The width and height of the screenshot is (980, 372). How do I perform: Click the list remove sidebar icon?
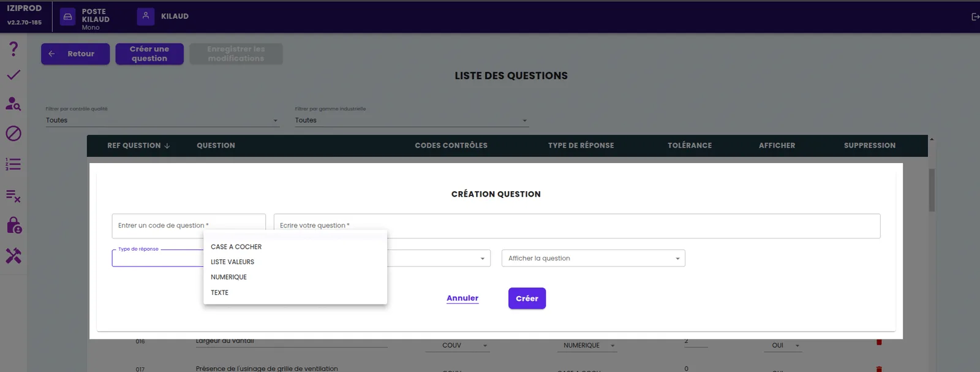(13, 196)
